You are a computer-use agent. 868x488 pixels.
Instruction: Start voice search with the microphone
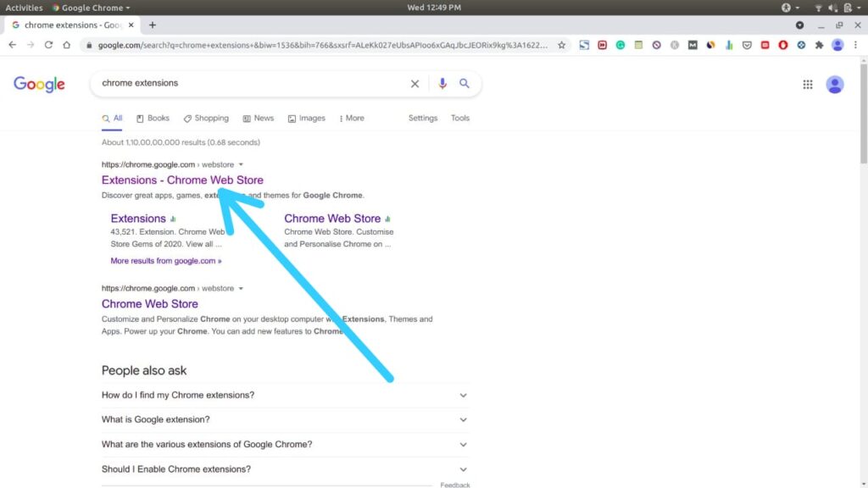point(442,84)
